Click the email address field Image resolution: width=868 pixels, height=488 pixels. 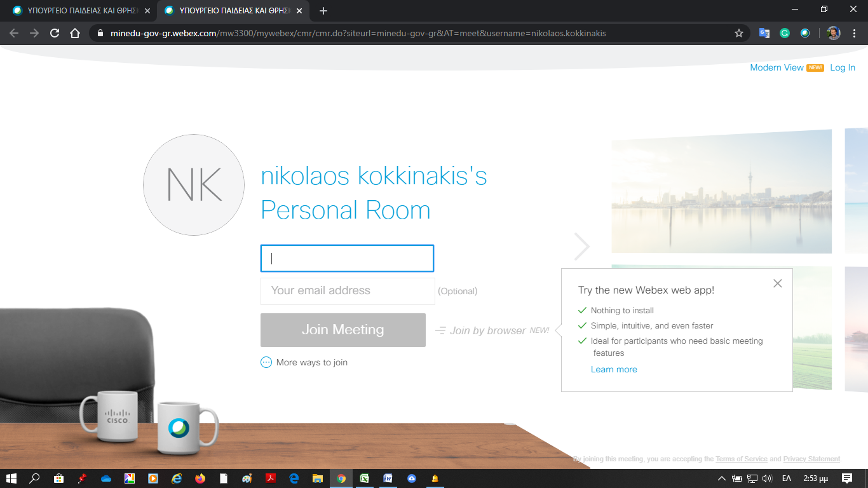coord(348,291)
